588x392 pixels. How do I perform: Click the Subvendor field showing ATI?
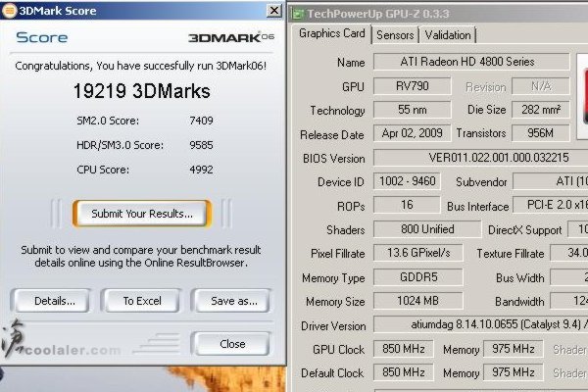point(550,181)
